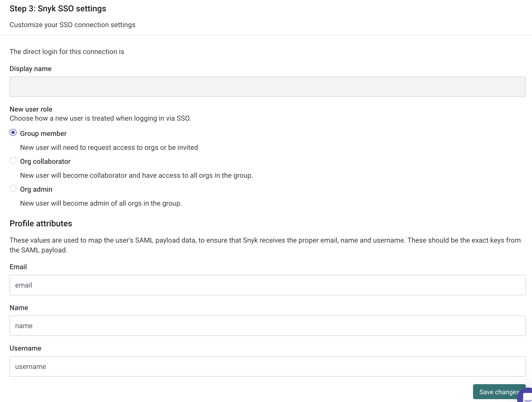Select the Org collaborator role
This screenshot has height=402, width=532.
[x=13, y=160]
